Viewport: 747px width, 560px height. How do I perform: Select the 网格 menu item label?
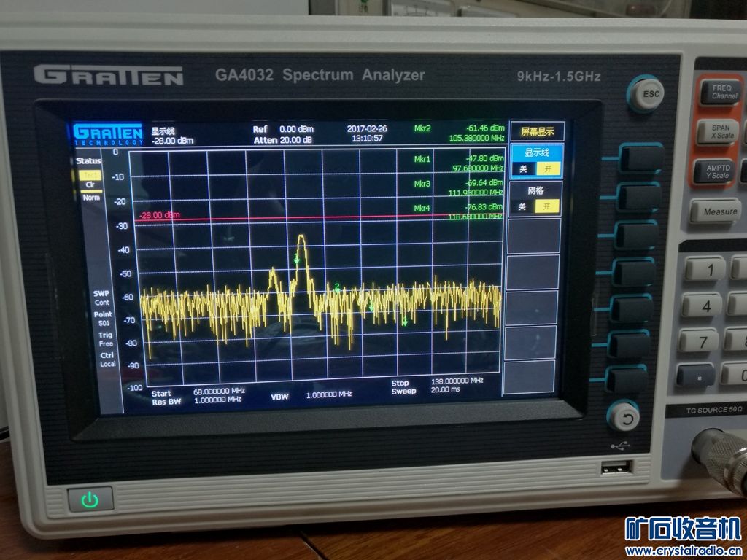[x=535, y=190]
